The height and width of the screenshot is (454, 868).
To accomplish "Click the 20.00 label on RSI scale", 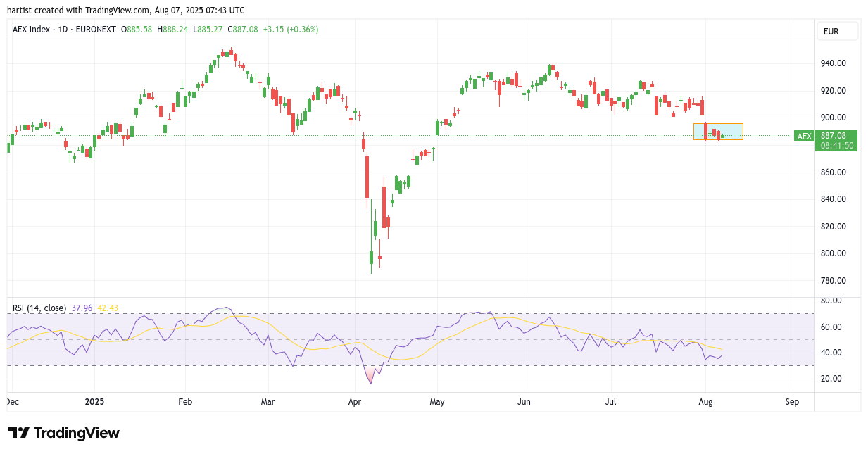I will 831,379.
